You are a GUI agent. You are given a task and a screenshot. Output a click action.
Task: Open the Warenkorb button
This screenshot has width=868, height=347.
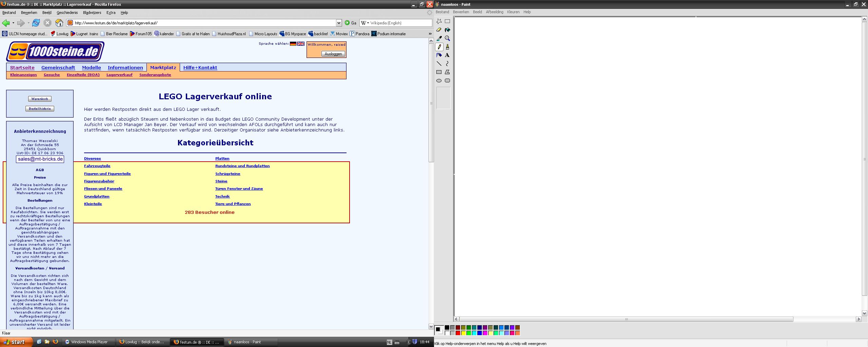[x=40, y=99]
